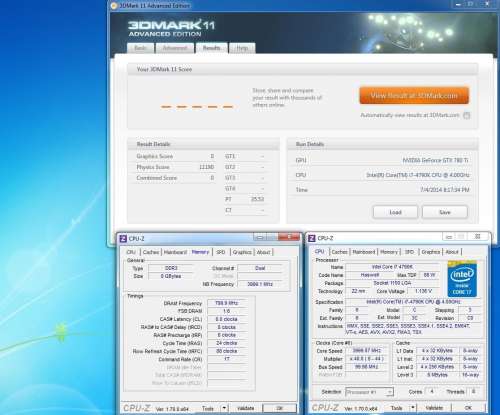
Task: Minimize the CPU-Z processor window
Action: coord(449,237)
